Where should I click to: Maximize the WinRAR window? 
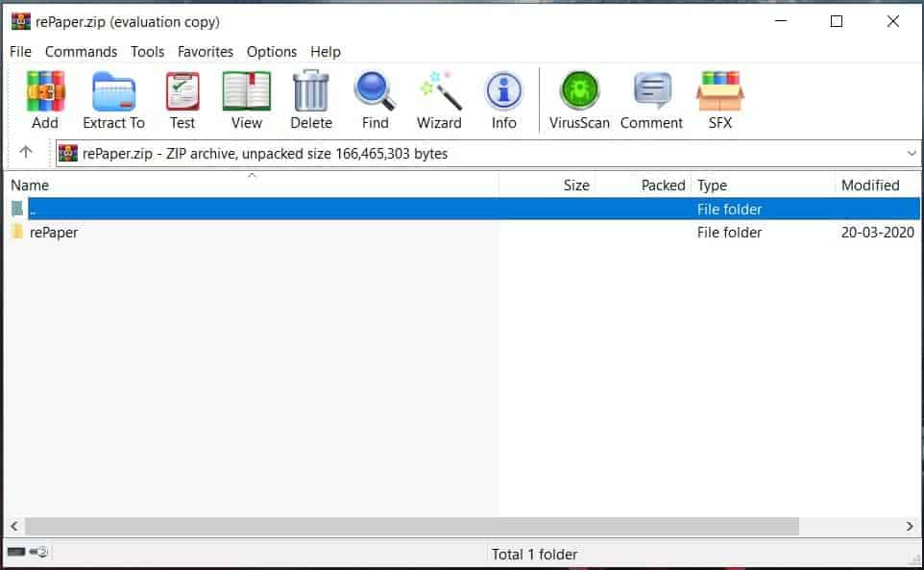[x=837, y=21]
